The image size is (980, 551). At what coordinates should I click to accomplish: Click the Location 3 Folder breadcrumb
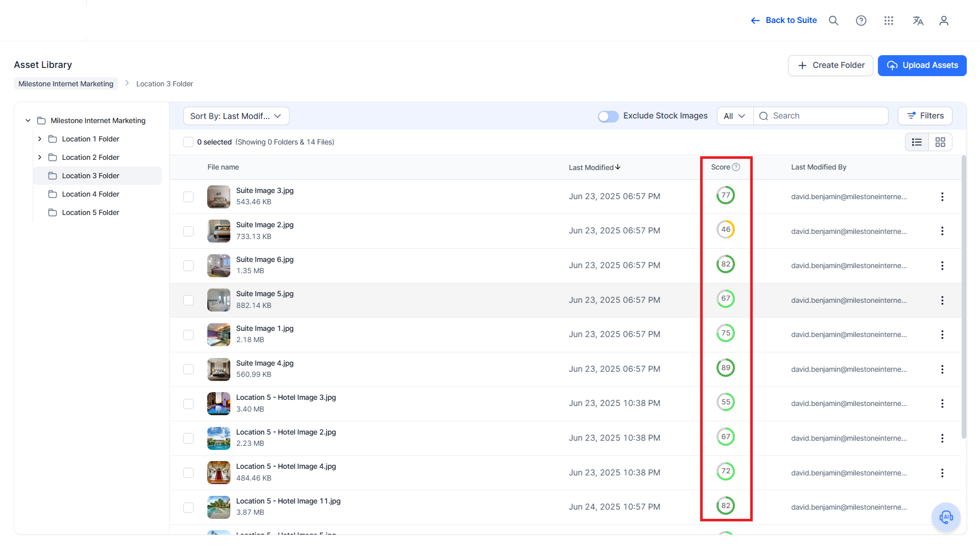pyautogui.click(x=164, y=84)
